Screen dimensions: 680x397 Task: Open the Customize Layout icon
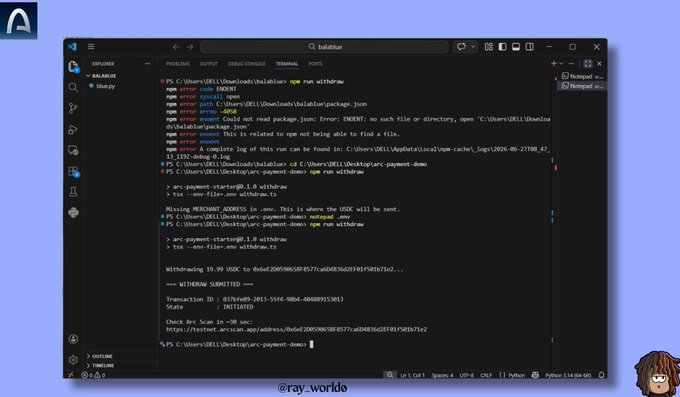pos(488,47)
